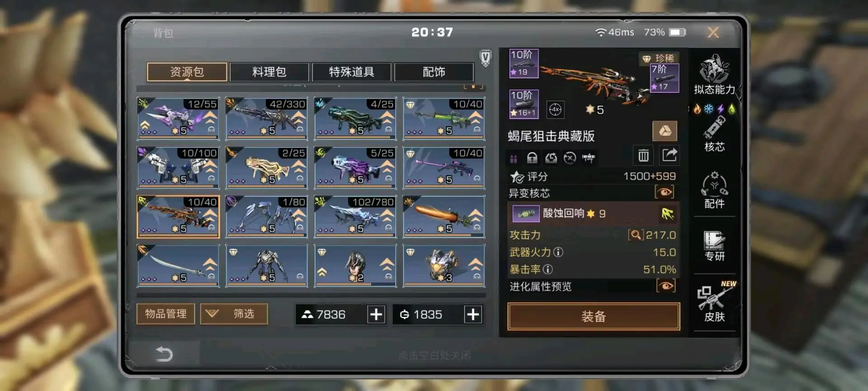
Task: Switch to the 料理包 tab
Action: tap(269, 72)
